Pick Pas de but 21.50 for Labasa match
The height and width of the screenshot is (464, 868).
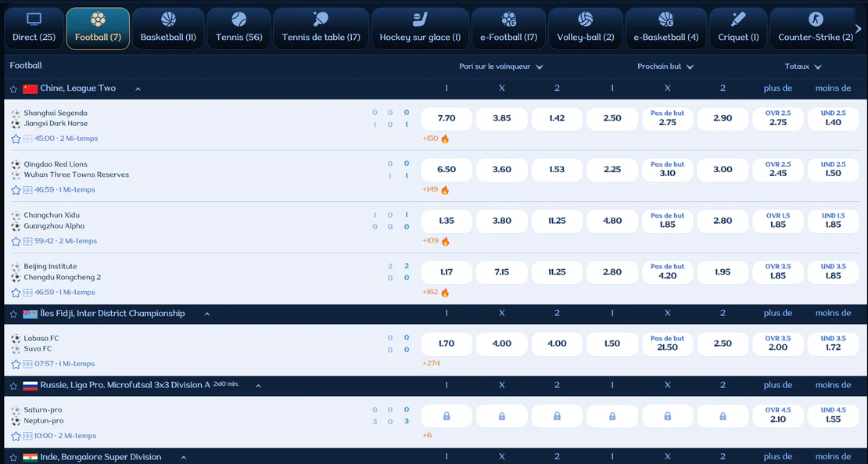668,344
